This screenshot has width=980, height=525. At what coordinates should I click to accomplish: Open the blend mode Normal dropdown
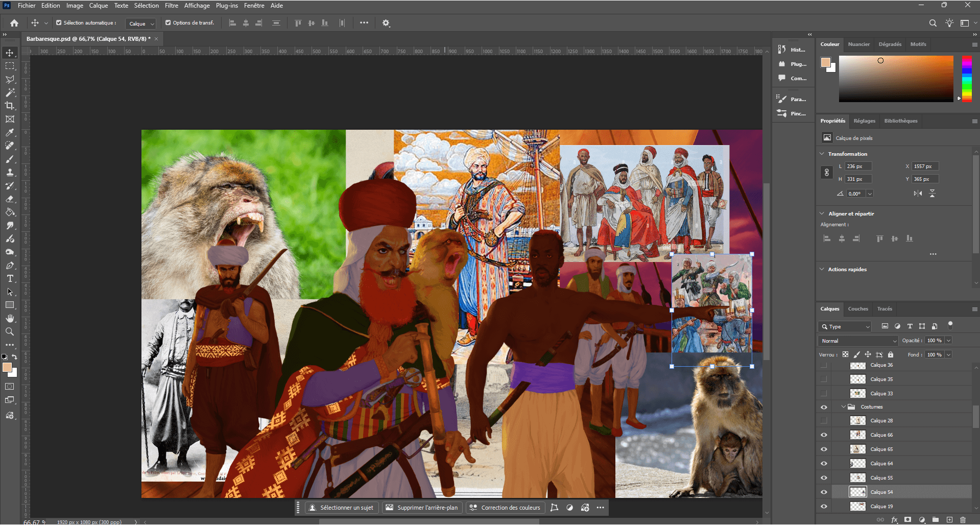[858, 341]
